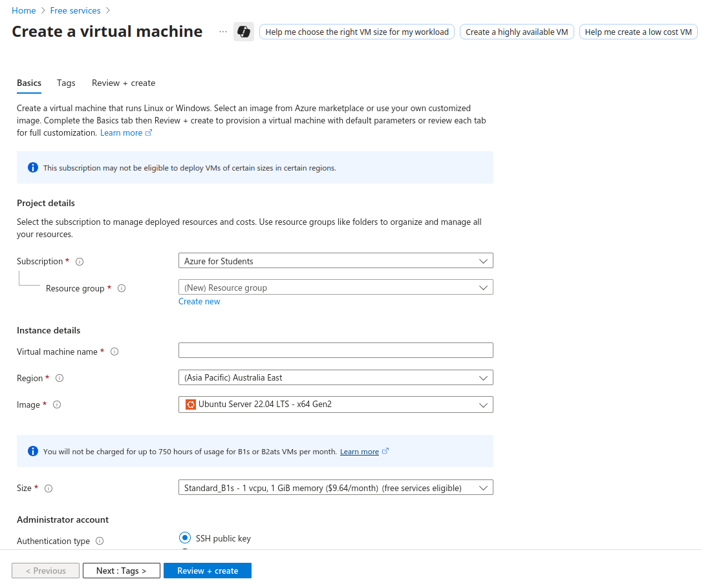Click the subscription eligibility info message
Image resolution: width=701 pixels, height=588 pixels.
tap(255, 167)
